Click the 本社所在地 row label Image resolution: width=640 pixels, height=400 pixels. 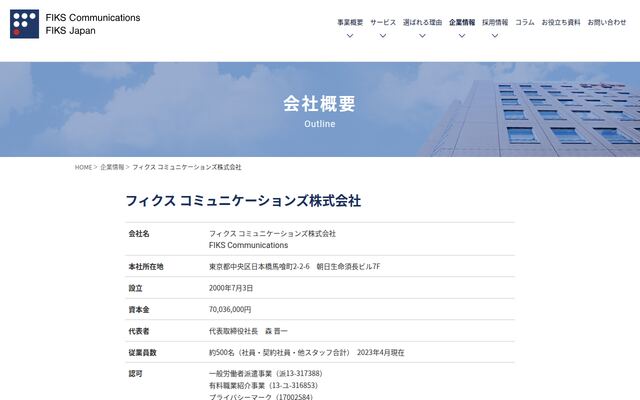(146, 267)
